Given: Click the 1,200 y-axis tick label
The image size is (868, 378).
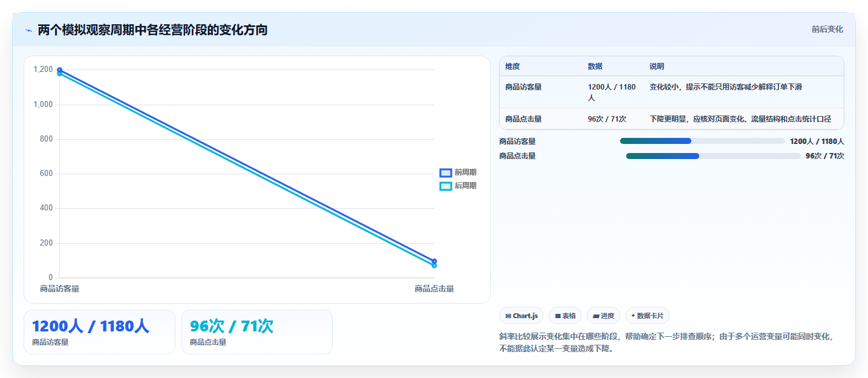Looking at the screenshot, I should pos(43,70).
